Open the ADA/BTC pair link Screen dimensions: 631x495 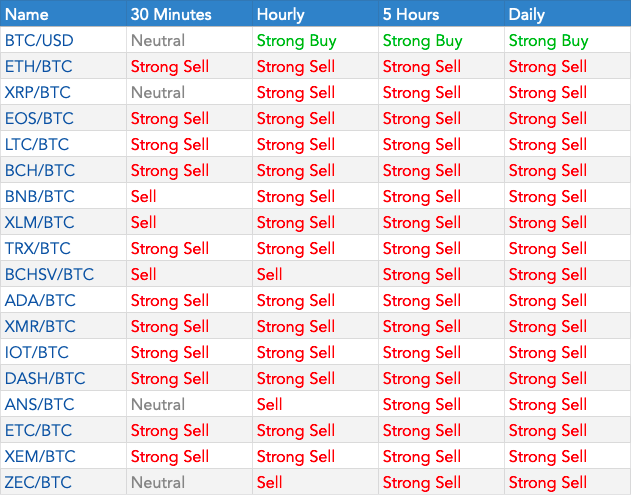click(x=39, y=301)
